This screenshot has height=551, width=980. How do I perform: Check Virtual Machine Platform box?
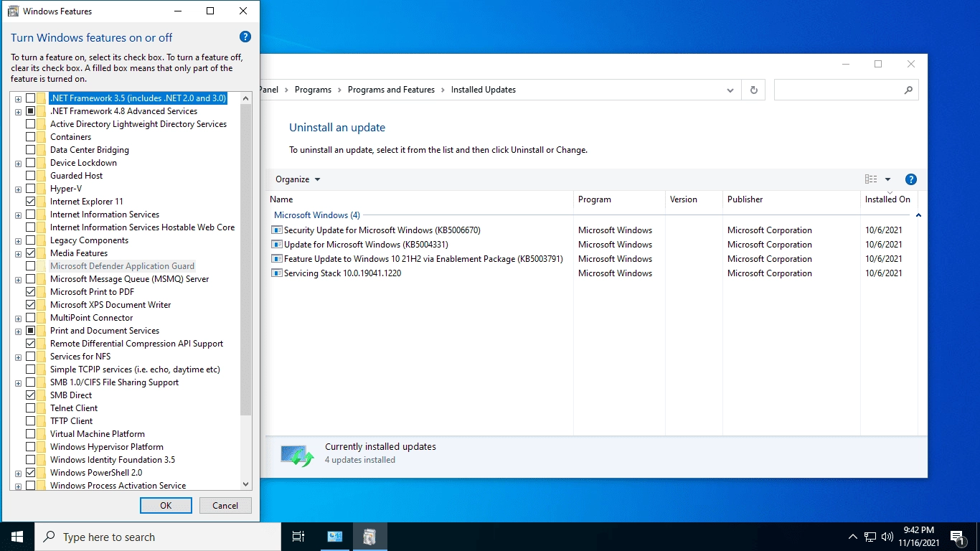click(x=30, y=434)
